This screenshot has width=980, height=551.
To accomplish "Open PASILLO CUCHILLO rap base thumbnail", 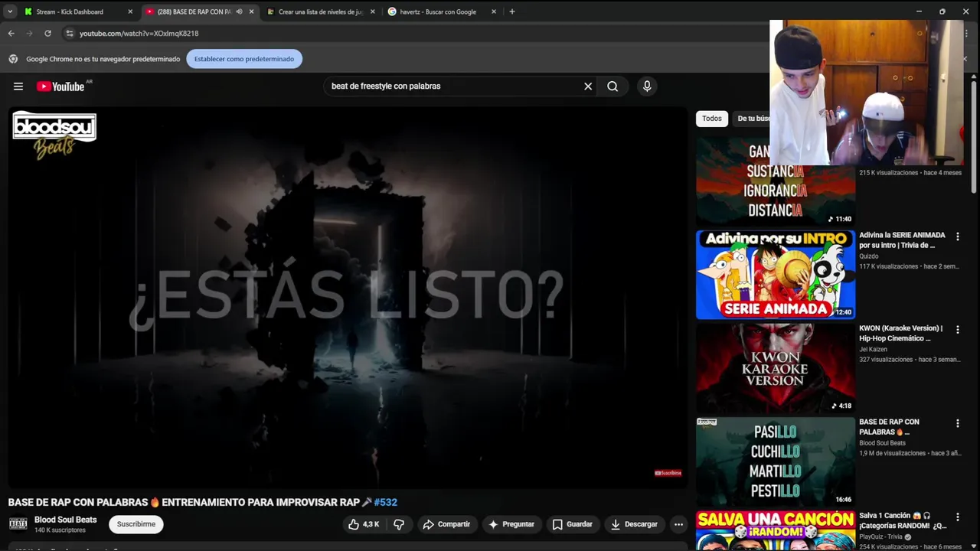I will click(x=776, y=462).
